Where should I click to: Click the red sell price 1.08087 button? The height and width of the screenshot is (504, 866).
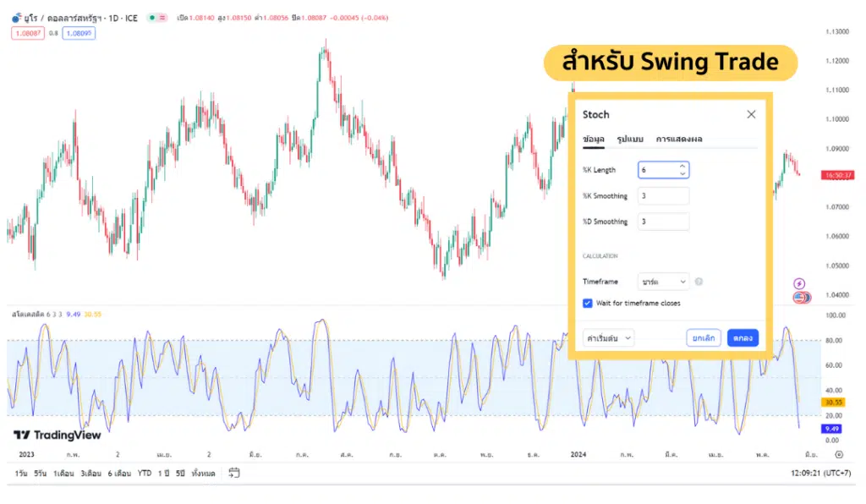pos(28,33)
